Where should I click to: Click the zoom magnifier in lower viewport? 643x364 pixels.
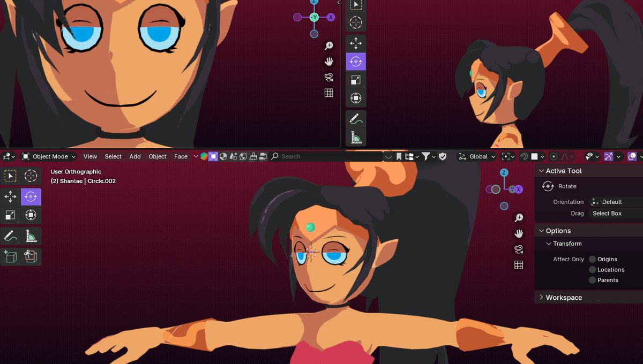[x=519, y=218]
